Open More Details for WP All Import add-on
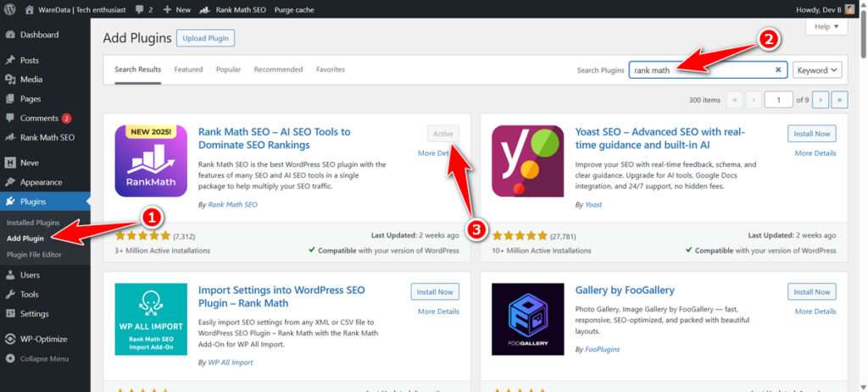This screenshot has height=392, width=868. [x=438, y=312]
